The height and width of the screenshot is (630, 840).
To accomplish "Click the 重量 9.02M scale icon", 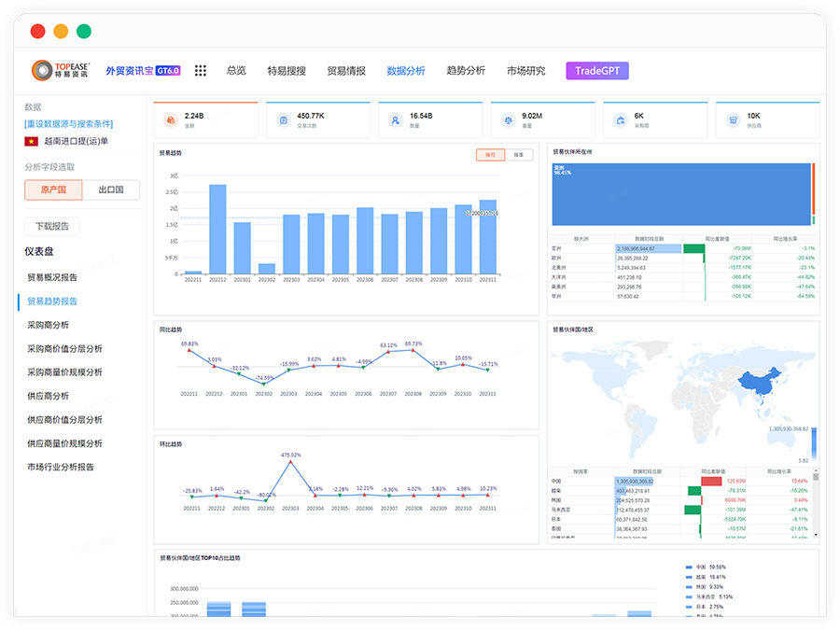I will point(508,120).
